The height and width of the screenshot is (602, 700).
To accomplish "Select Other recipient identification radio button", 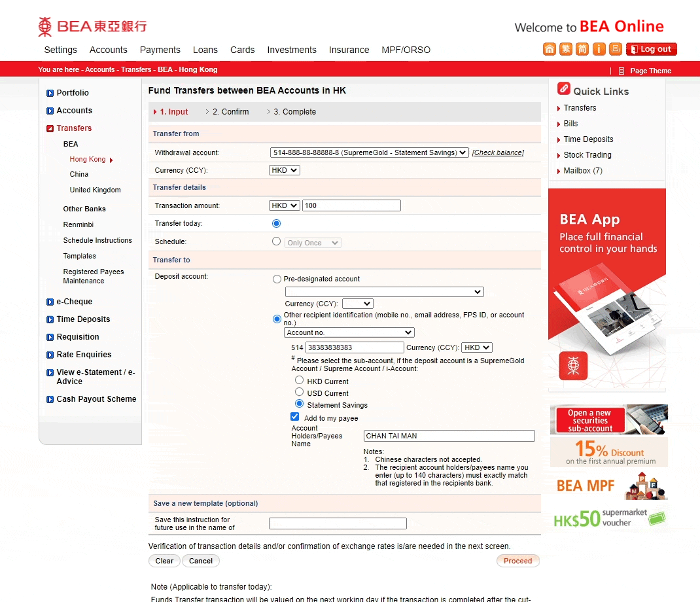I will pos(277,319).
